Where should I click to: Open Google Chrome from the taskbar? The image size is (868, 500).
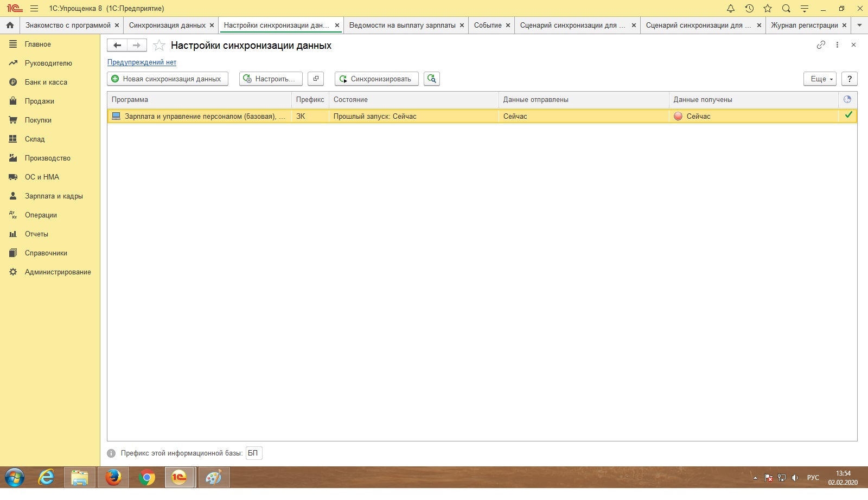[x=146, y=477]
